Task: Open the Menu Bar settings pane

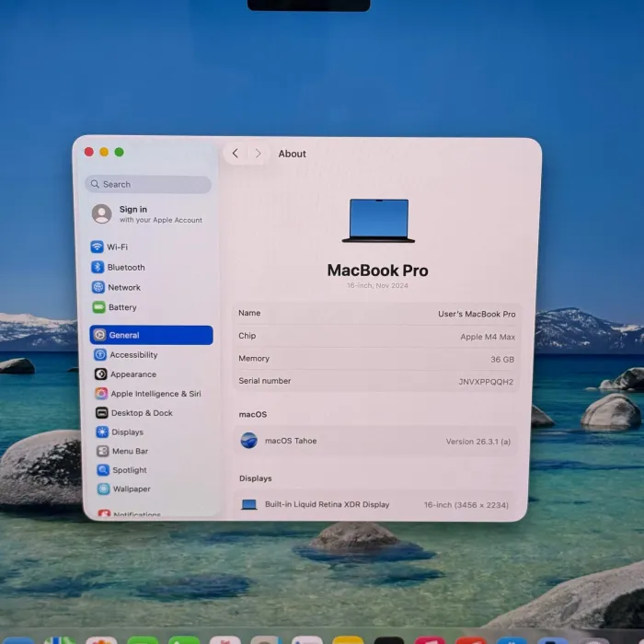Action: pos(130,452)
